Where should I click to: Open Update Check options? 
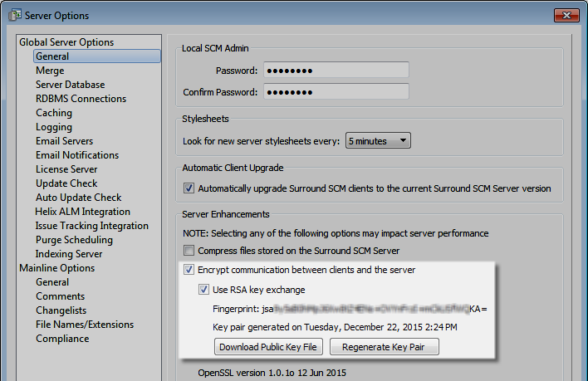(66, 183)
